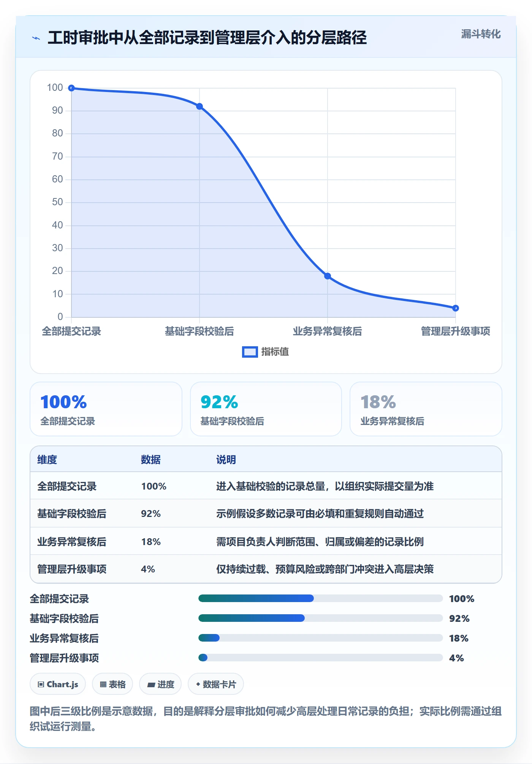The height and width of the screenshot is (764, 532).
Task: Click the 漏斗转化 tag in the header
Action: click(x=481, y=34)
